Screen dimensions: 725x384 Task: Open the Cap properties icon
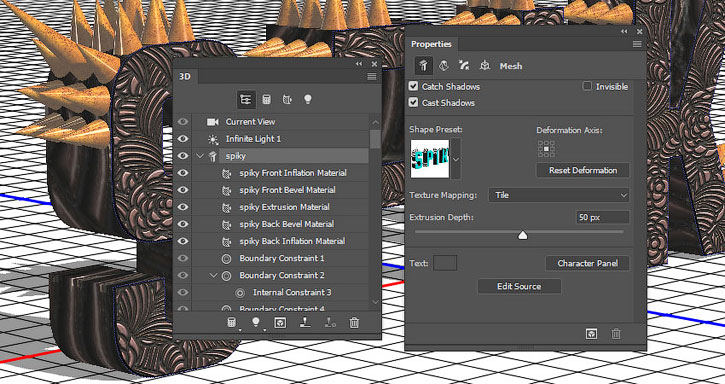point(464,66)
